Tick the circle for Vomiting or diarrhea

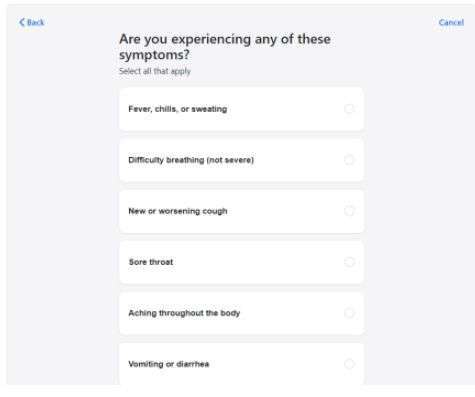[349, 364]
